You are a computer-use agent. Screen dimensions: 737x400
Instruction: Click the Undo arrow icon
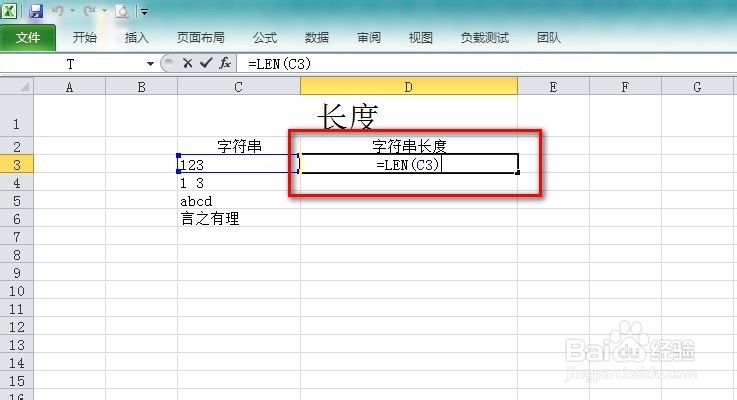click(58, 10)
